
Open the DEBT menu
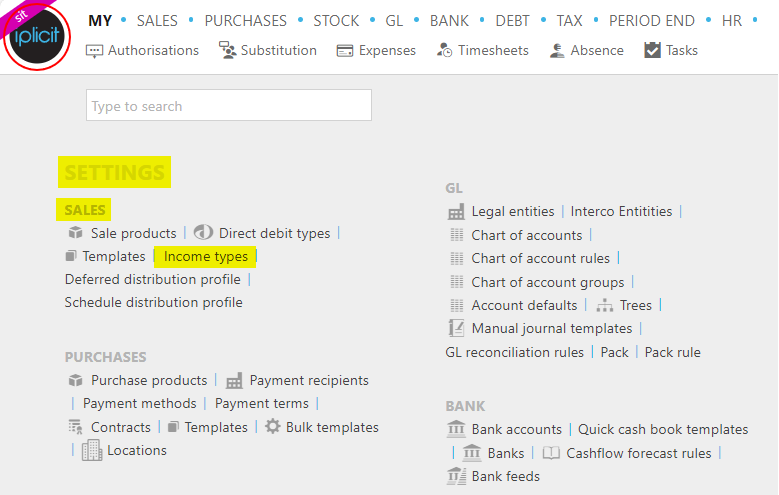pyautogui.click(x=512, y=21)
